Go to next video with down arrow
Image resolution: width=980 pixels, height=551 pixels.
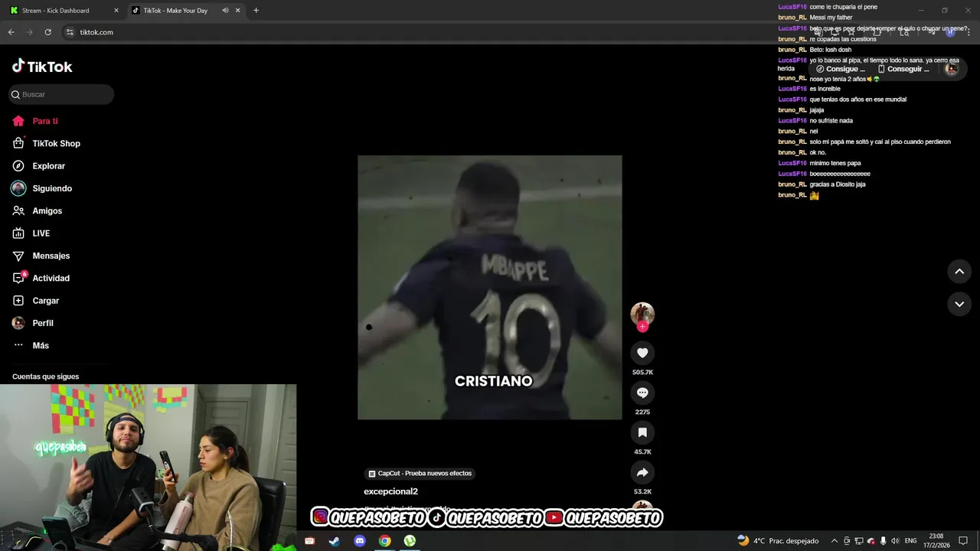tap(959, 304)
